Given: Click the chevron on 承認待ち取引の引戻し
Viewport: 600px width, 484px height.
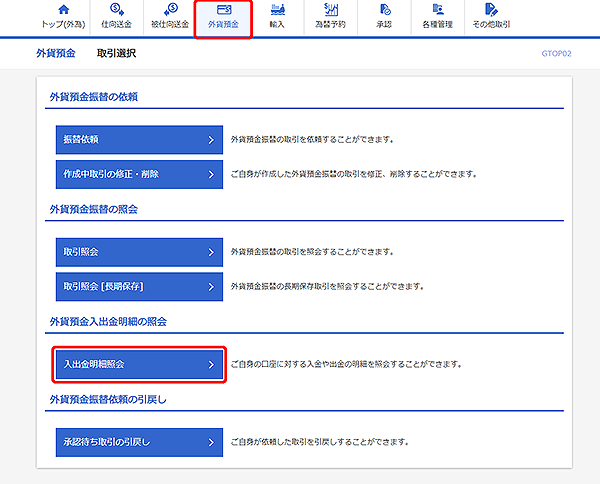Looking at the screenshot, I should tap(211, 443).
